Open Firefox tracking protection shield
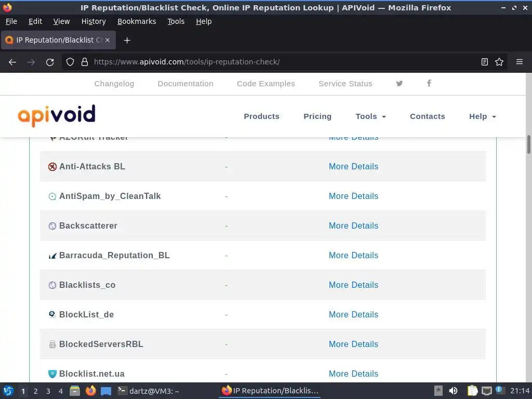The height and width of the screenshot is (399, 532). (x=70, y=62)
